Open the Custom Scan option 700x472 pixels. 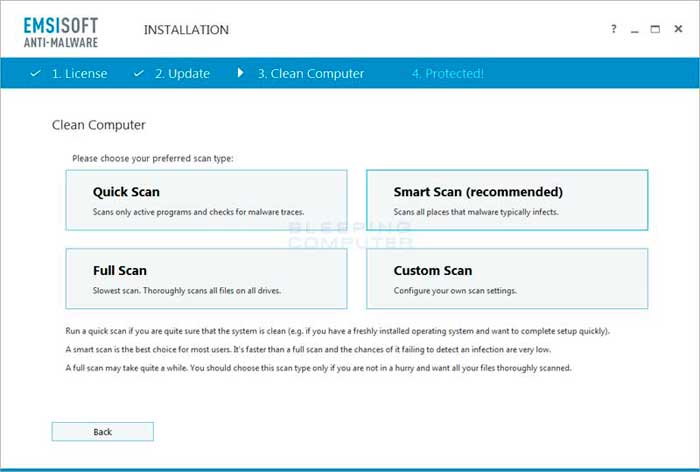(507, 279)
